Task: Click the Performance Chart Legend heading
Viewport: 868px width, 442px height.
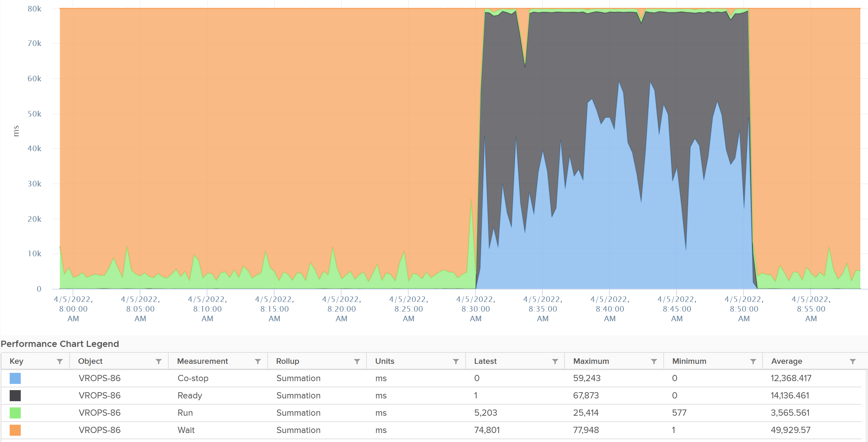Action: tap(60, 344)
